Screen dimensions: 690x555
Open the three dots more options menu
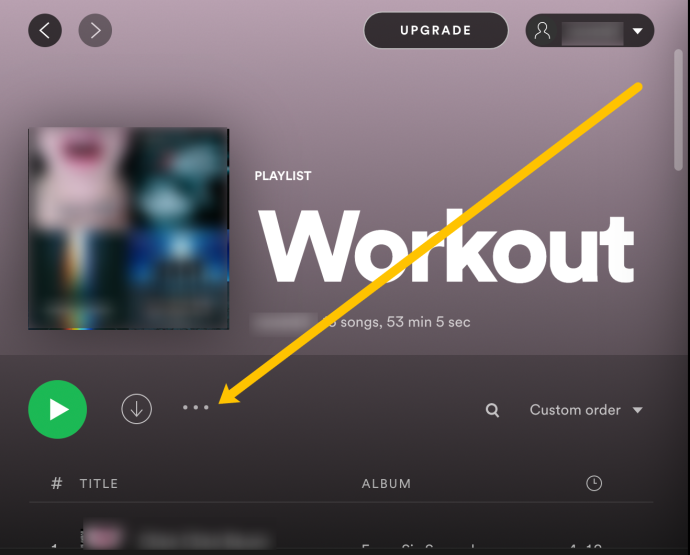click(x=196, y=408)
